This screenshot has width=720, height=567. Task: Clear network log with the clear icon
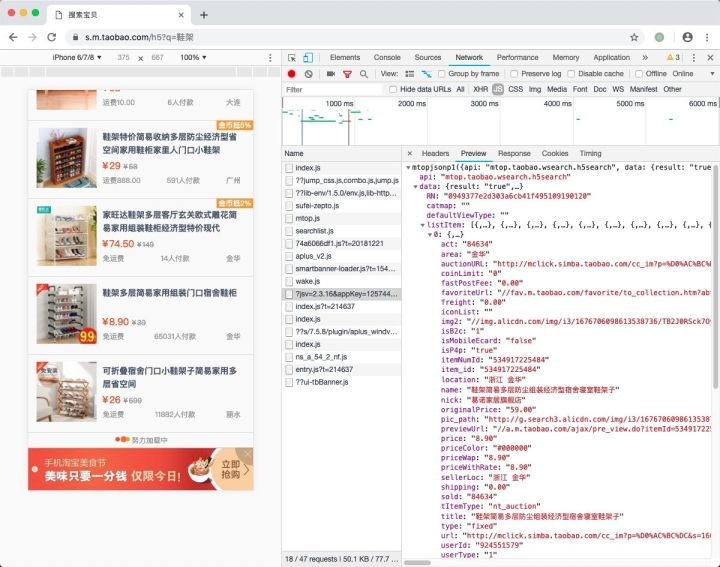coord(309,74)
